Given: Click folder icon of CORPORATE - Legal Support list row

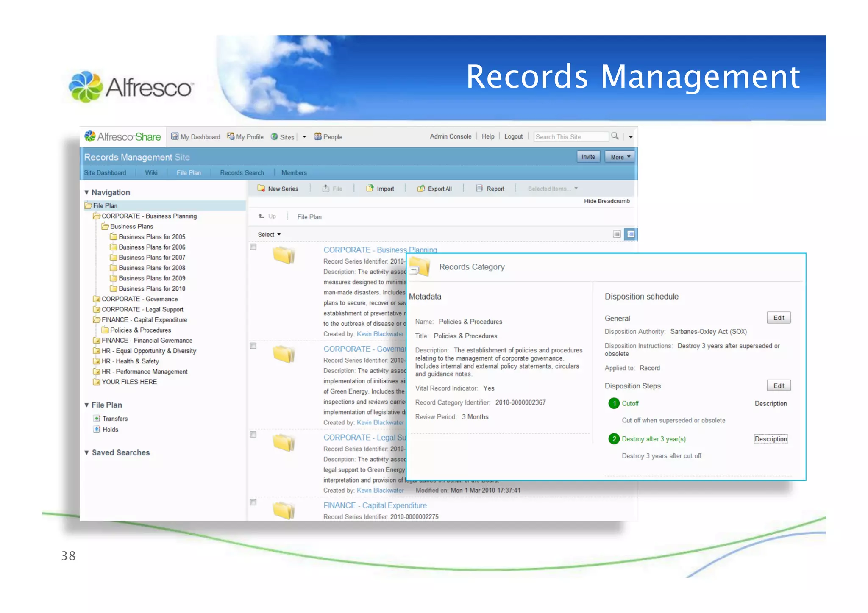Looking at the screenshot, I should click(x=284, y=443).
